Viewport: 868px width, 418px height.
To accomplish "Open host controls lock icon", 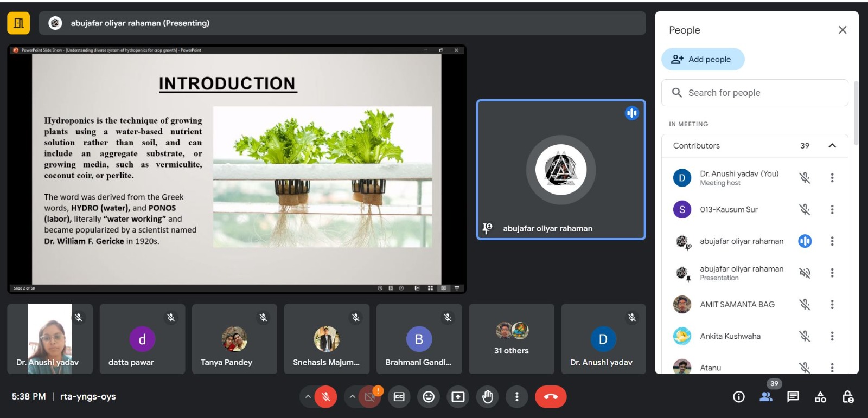I will pos(847,397).
